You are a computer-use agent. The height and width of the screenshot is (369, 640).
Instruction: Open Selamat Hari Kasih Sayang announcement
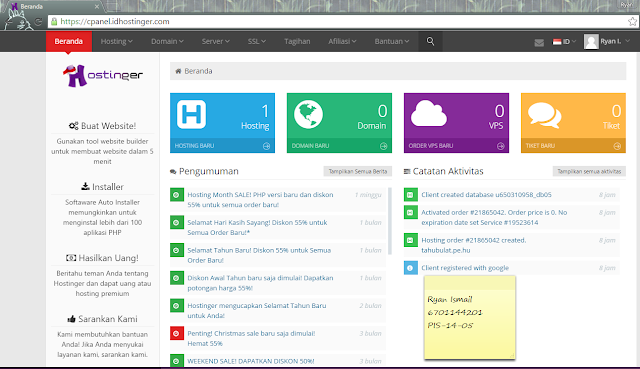coord(257,227)
